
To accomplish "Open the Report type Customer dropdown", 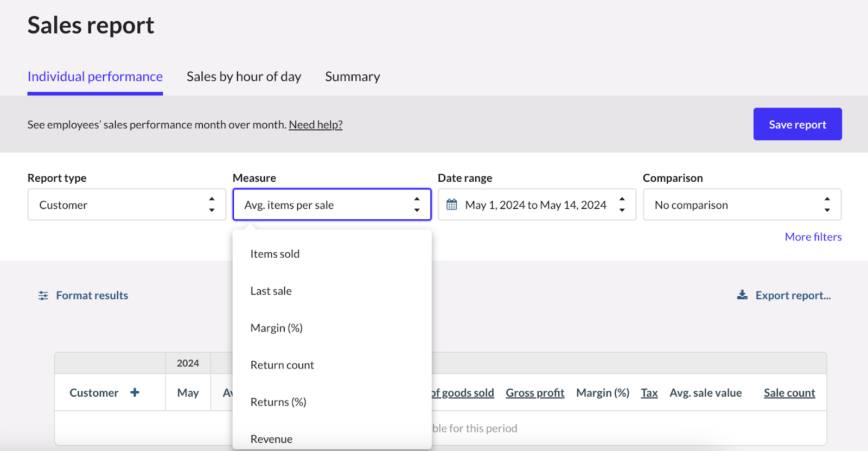I will click(x=126, y=205).
